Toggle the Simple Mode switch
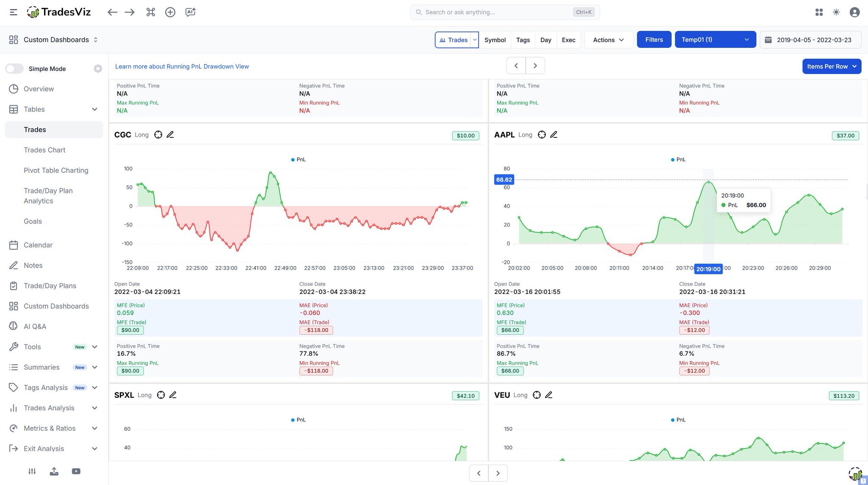The height and width of the screenshot is (485, 868). tap(14, 69)
